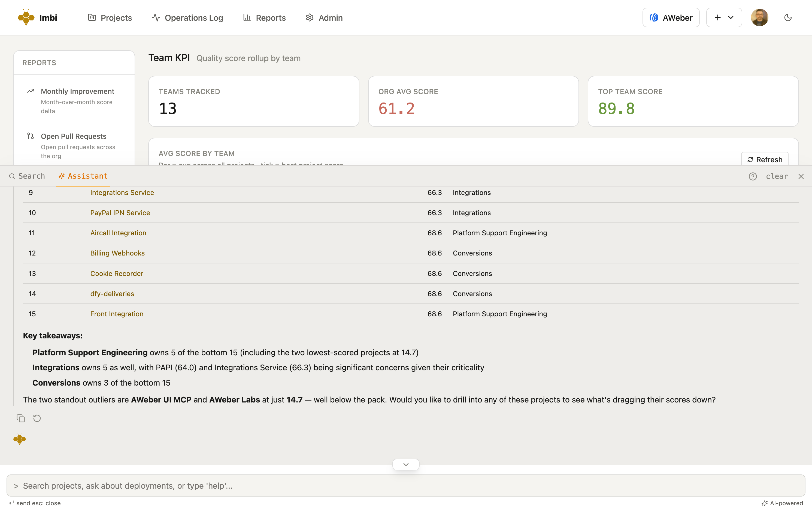This screenshot has width=812, height=511.
Task: Click the search magnifier icon
Action: click(12, 176)
